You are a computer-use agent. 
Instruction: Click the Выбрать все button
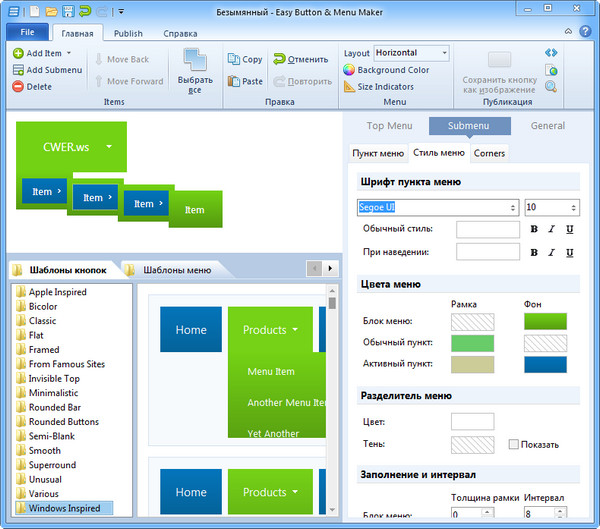195,68
